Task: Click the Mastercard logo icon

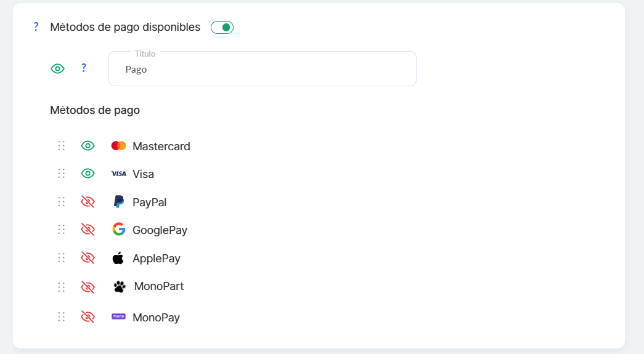Action: [118, 146]
